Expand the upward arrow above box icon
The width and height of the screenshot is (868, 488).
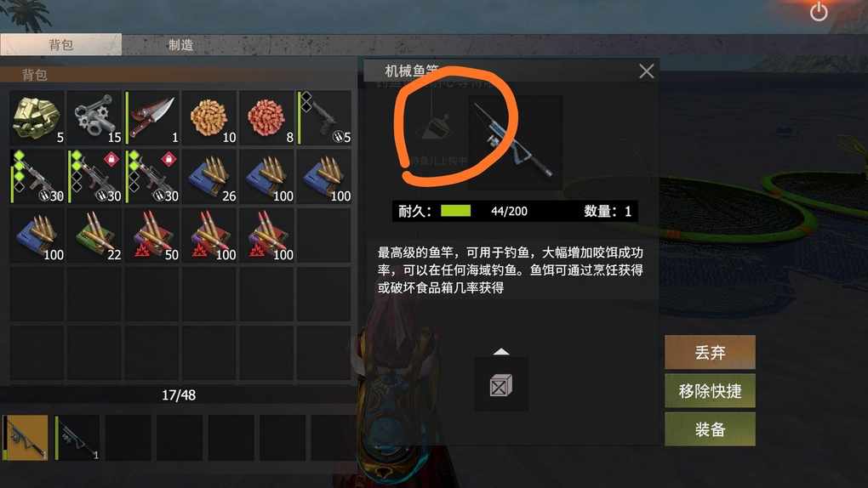click(501, 351)
